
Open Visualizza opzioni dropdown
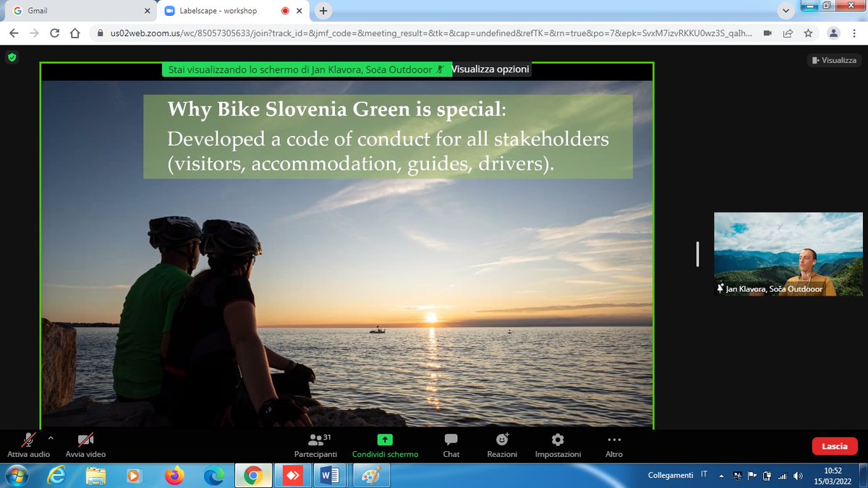[490, 69]
